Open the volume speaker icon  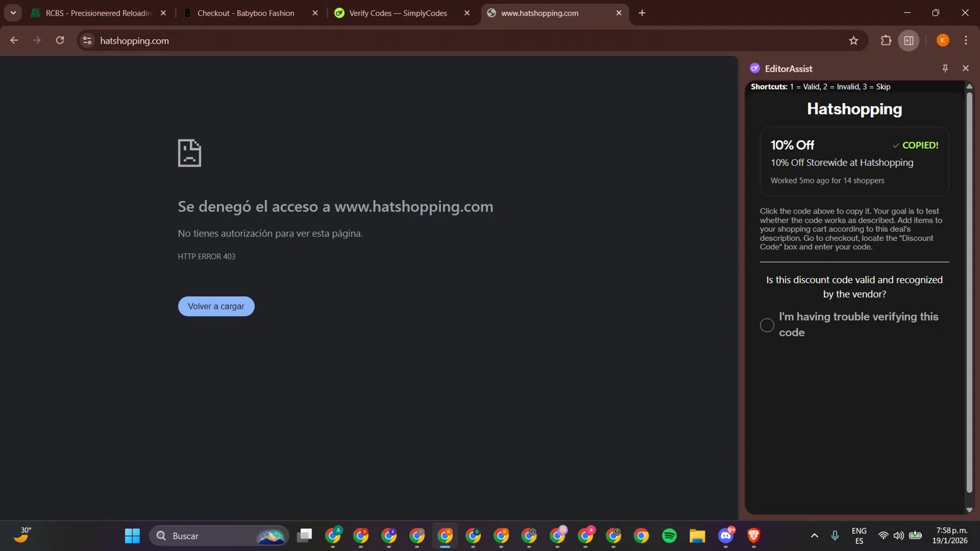(x=899, y=536)
